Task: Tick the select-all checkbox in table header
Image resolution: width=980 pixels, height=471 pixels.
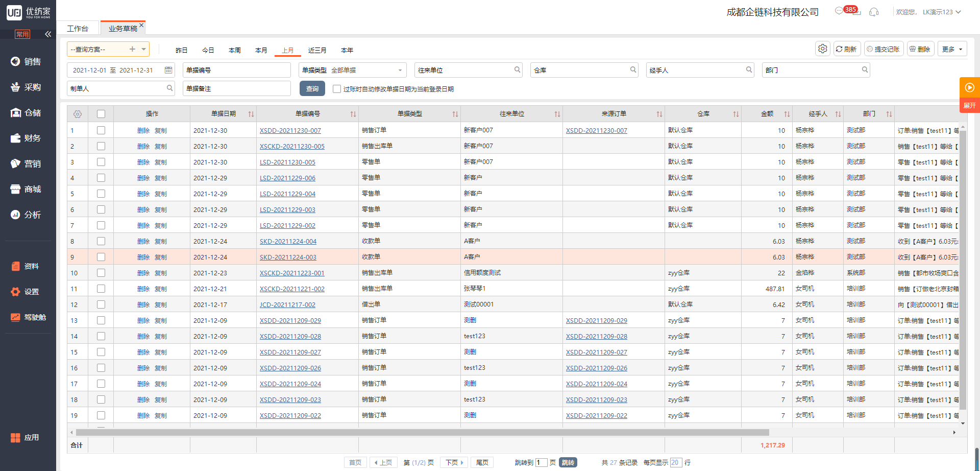Action: coord(101,114)
